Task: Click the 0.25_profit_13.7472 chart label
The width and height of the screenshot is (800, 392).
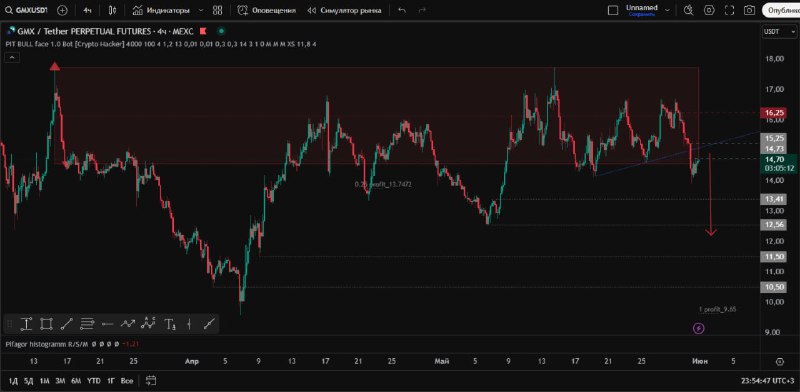Action: (383, 184)
